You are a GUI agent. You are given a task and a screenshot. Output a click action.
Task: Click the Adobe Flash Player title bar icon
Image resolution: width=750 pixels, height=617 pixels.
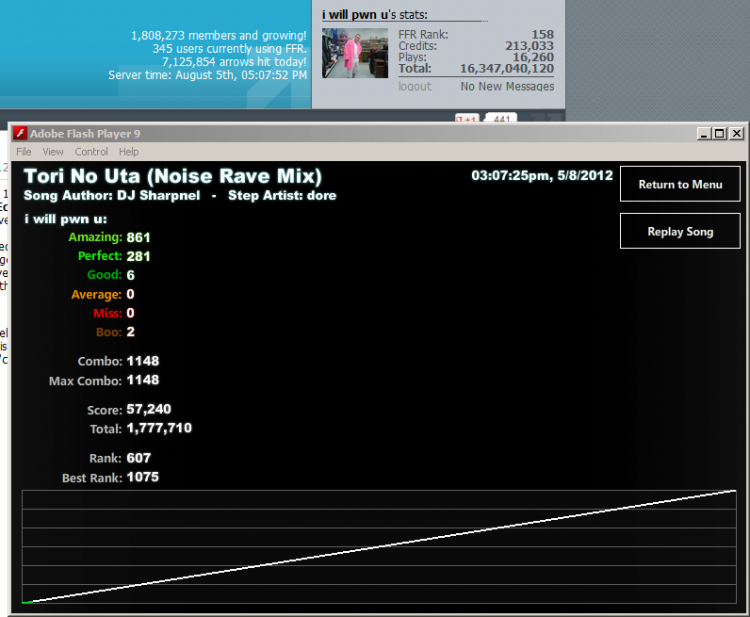(x=20, y=133)
